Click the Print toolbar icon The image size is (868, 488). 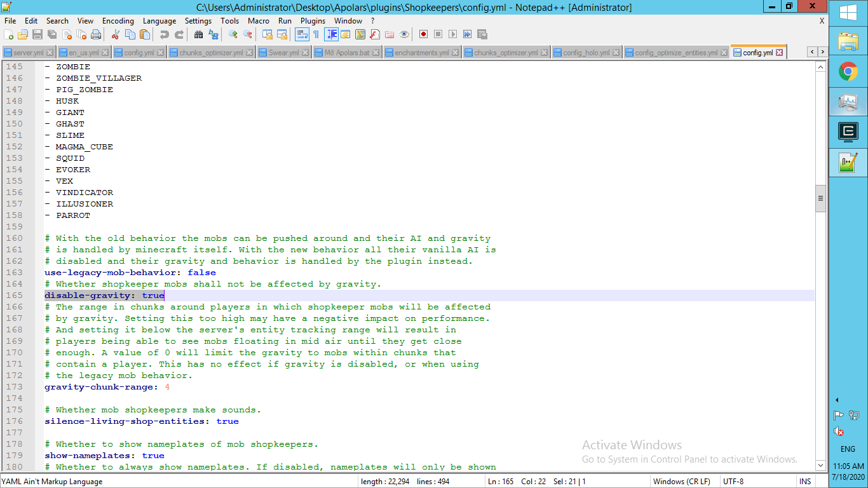95,34
